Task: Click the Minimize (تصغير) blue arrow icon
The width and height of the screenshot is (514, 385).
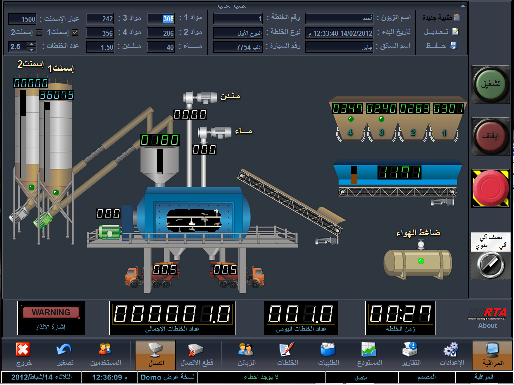Action: tap(64, 355)
